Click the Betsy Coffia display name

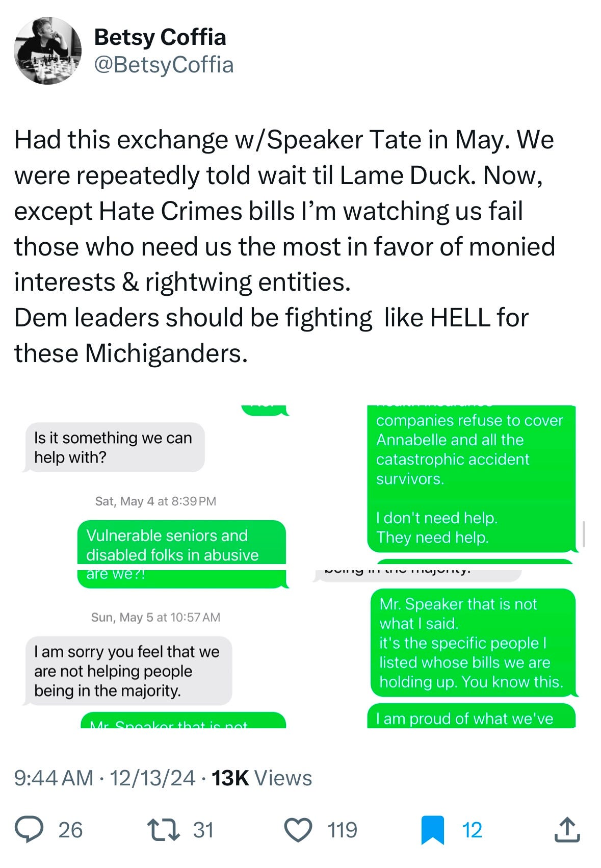(160, 37)
